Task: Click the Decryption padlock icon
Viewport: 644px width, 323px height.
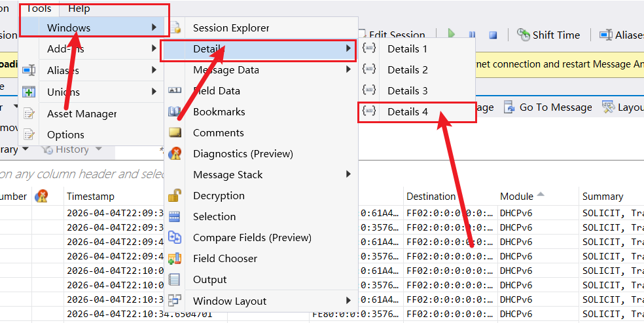Action: [x=175, y=195]
